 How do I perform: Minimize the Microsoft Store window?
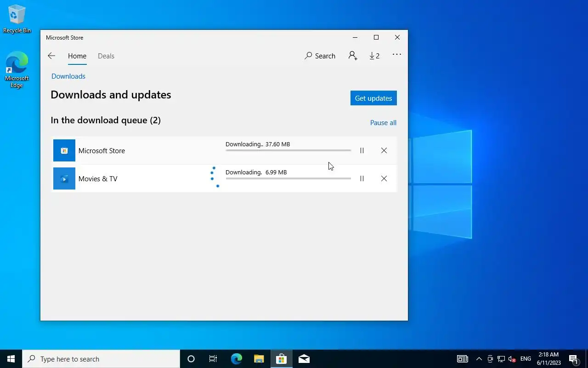[355, 37]
